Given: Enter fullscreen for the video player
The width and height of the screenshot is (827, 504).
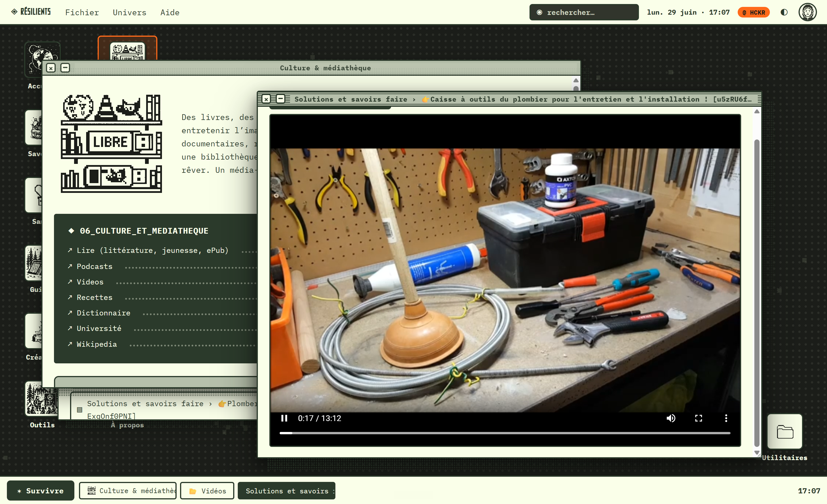Looking at the screenshot, I should click(698, 418).
